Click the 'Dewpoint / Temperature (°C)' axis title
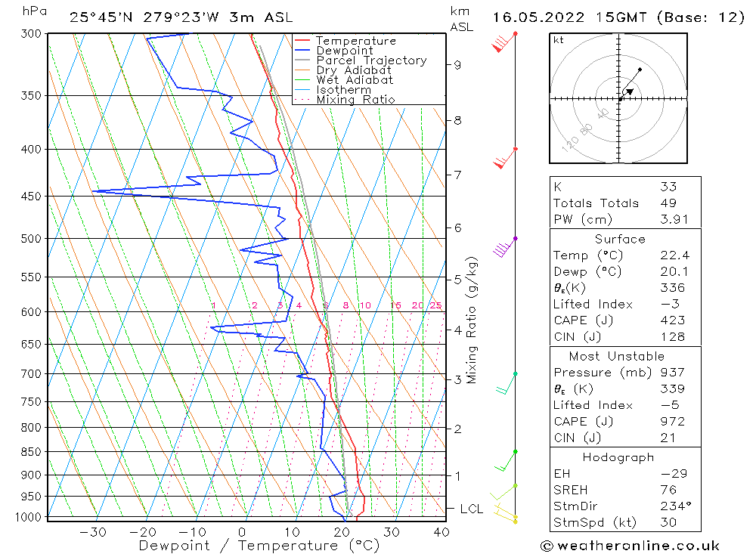Screen dimensions: 756x554 (259, 546)
